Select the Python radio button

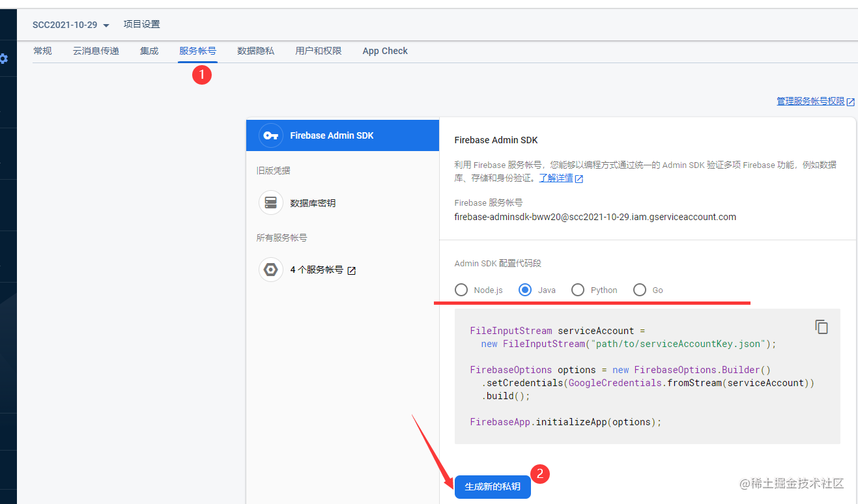[x=578, y=290]
